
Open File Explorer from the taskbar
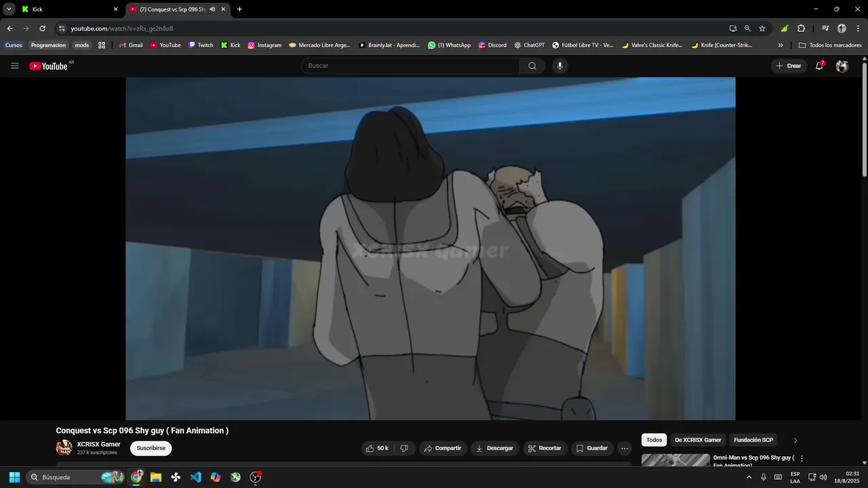(x=156, y=477)
